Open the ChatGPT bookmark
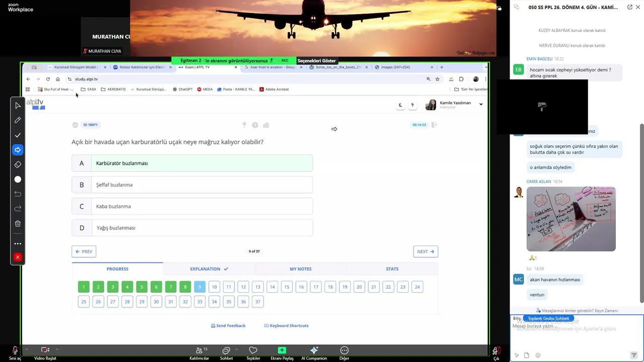Viewport: 644px width, 362px height. pyautogui.click(x=183, y=89)
